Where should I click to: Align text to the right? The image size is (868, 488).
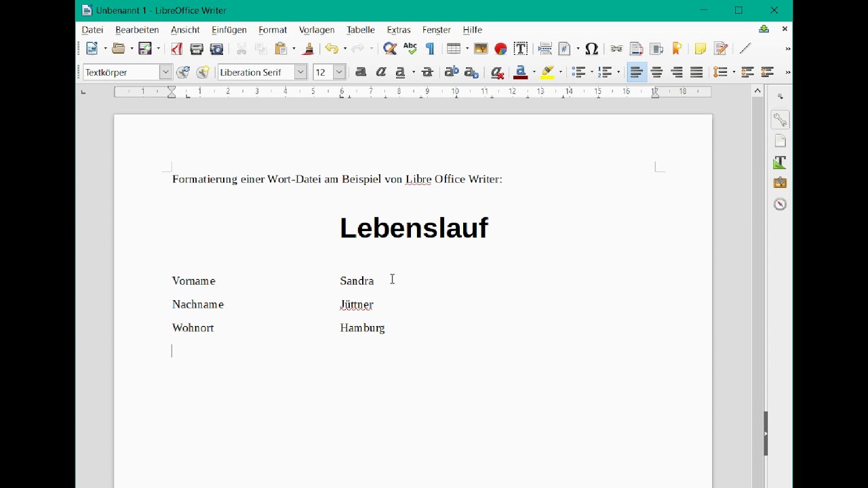coord(677,72)
